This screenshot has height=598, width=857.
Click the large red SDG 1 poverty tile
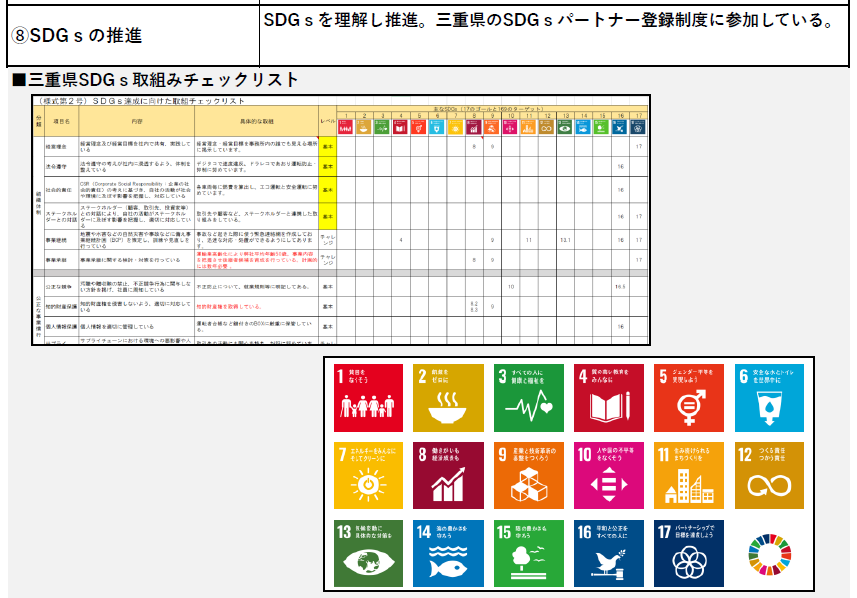click(x=368, y=398)
